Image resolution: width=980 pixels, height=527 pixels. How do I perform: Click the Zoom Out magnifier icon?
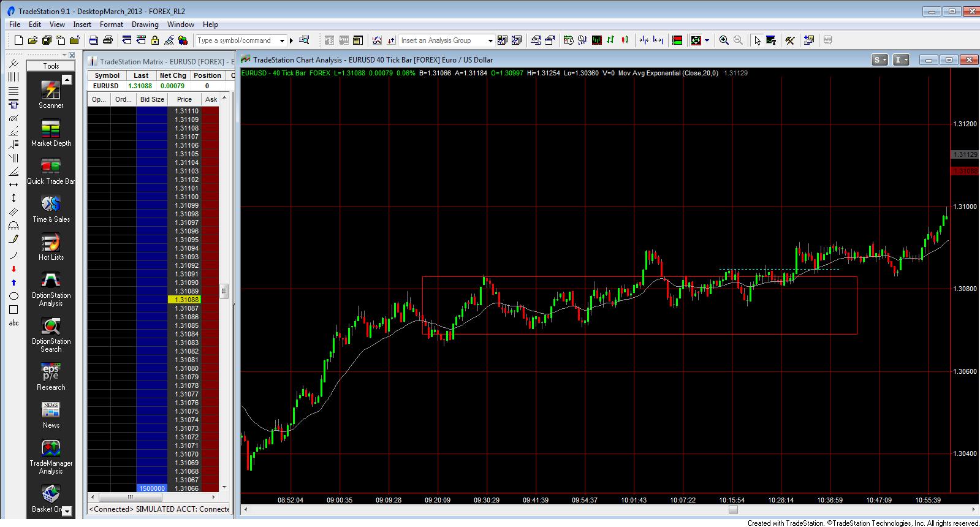pos(738,40)
